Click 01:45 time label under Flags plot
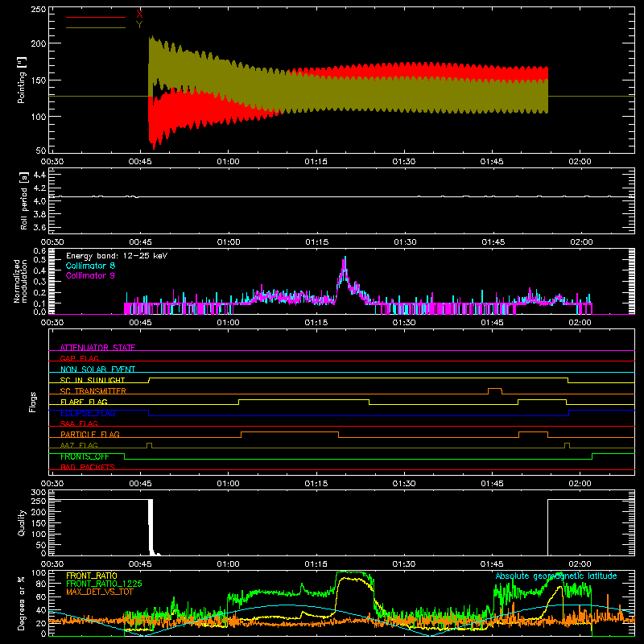The height and width of the screenshot is (644, 644). pos(492,484)
